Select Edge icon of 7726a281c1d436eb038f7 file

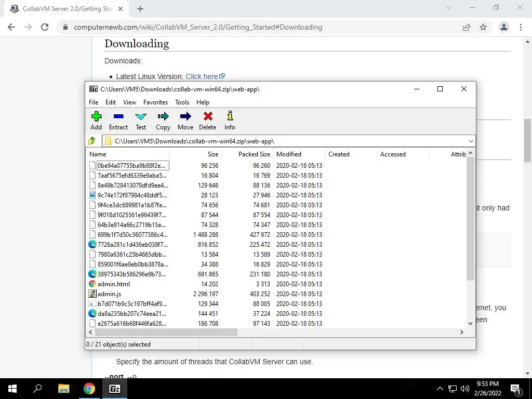point(92,244)
